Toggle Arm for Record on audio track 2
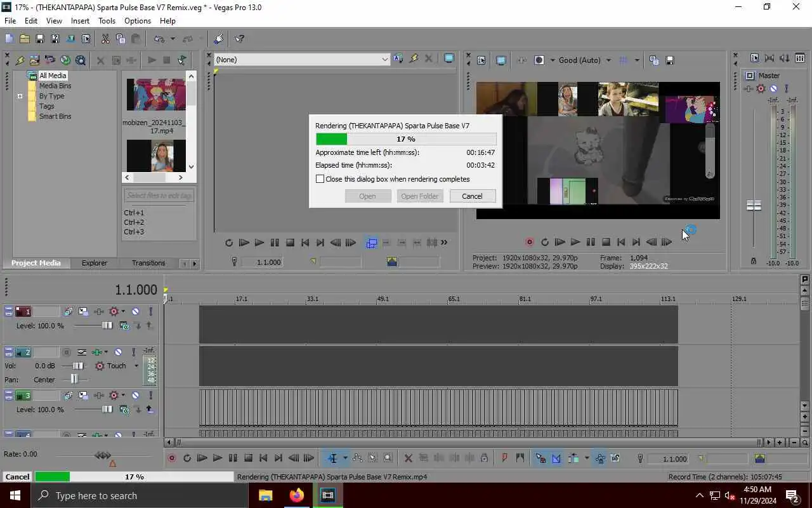 coord(66,352)
